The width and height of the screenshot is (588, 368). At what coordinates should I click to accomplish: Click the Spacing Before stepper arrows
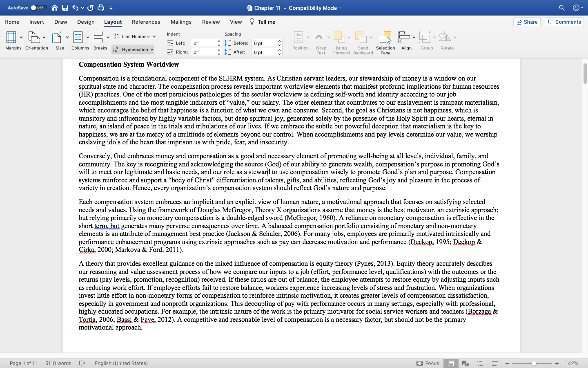click(280, 43)
